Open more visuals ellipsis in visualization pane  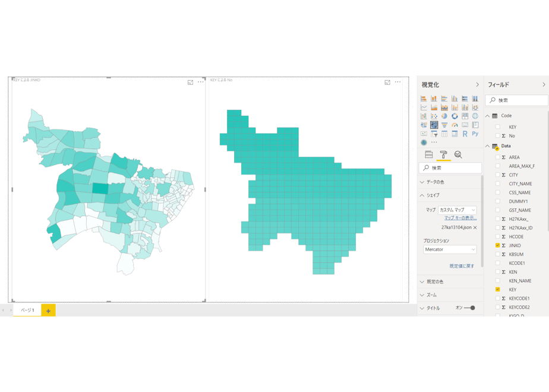(434, 142)
